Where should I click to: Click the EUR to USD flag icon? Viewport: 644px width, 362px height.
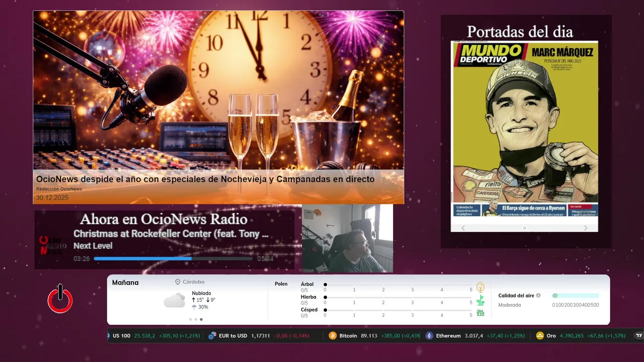(x=212, y=336)
